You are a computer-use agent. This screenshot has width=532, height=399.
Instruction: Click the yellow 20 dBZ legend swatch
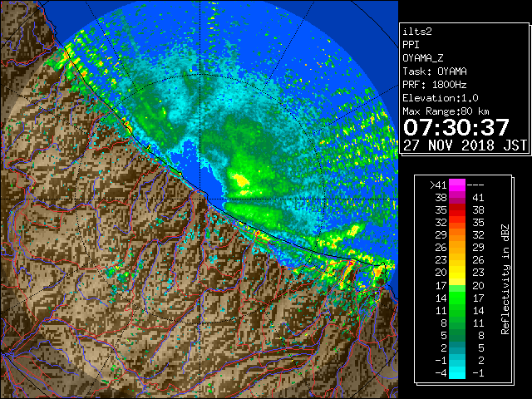tap(457, 273)
